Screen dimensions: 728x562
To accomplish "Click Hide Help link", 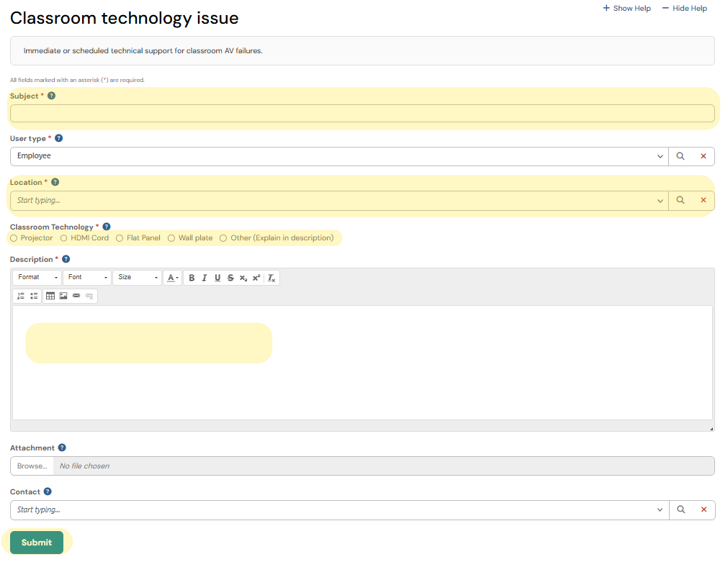I will (x=685, y=8).
